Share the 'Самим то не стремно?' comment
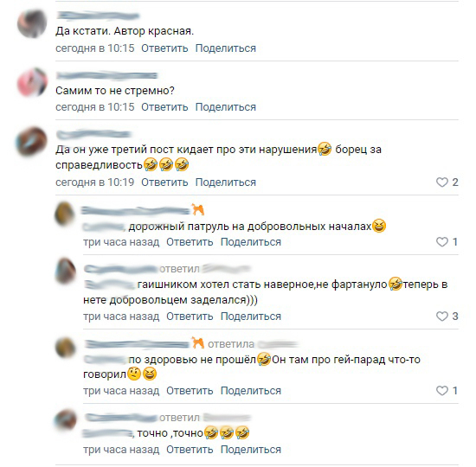The width and height of the screenshot is (476, 467). pos(226,107)
